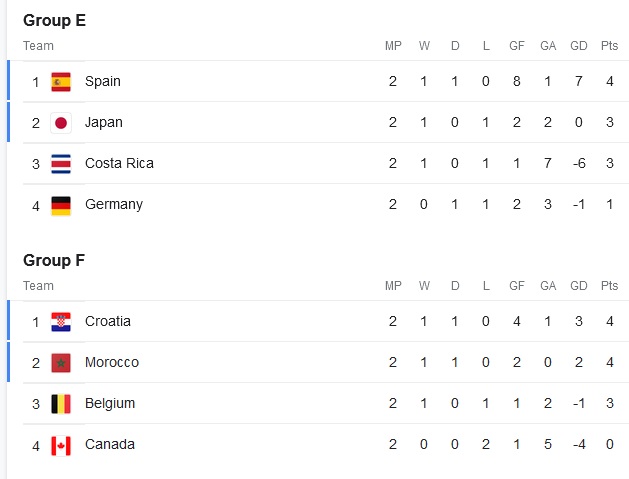
Task: Click the Morocco flag icon
Action: [x=61, y=362]
